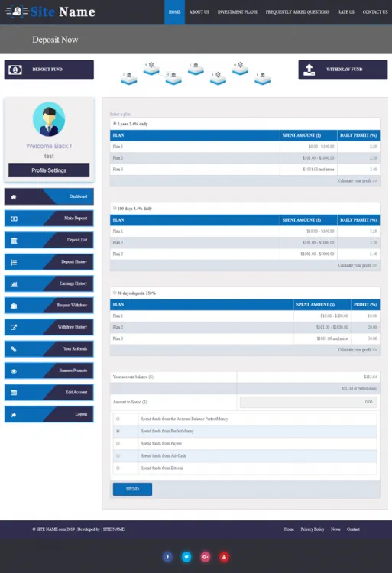Click the account balance value $113.84
This screenshot has width=392, height=573.
click(370, 377)
